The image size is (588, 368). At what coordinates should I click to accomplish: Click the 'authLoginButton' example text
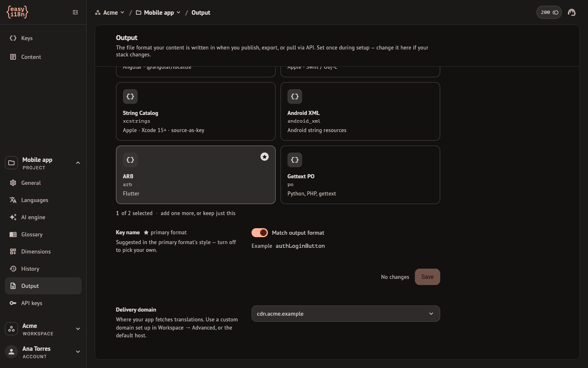[x=300, y=246]
